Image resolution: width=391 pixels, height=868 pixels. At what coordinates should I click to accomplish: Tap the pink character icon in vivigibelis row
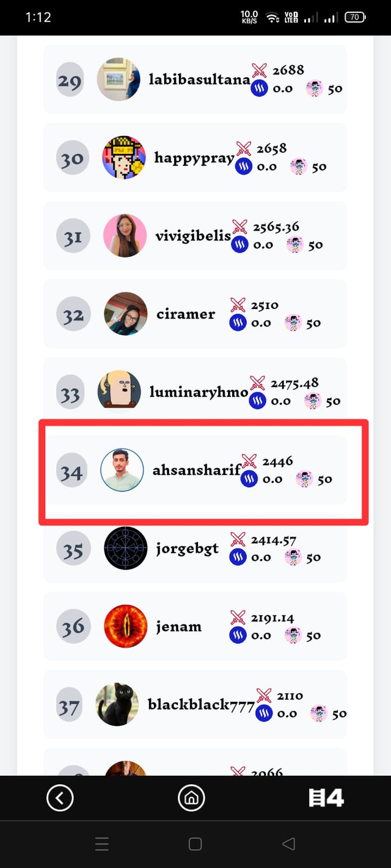tap(295, 245)
